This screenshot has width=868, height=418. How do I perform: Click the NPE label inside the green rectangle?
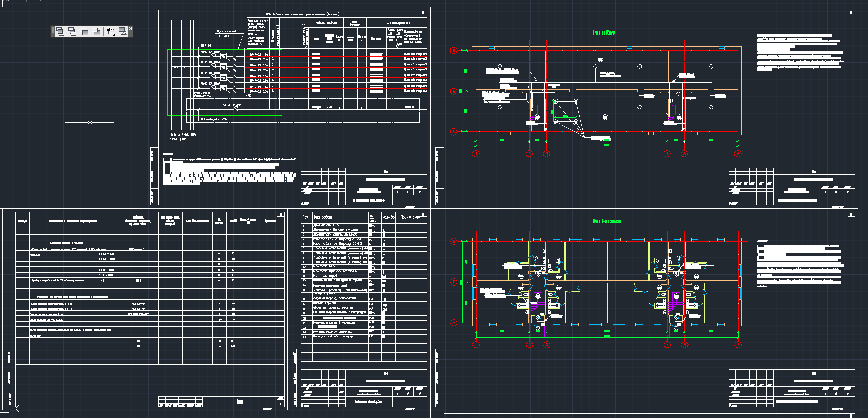point(248,95)
